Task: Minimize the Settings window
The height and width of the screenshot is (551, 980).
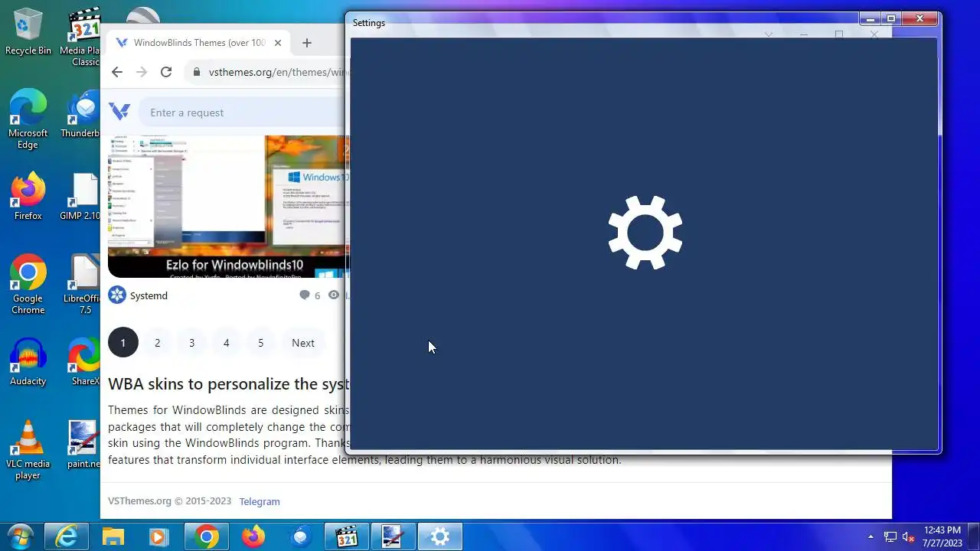Action: coord(869,18)
